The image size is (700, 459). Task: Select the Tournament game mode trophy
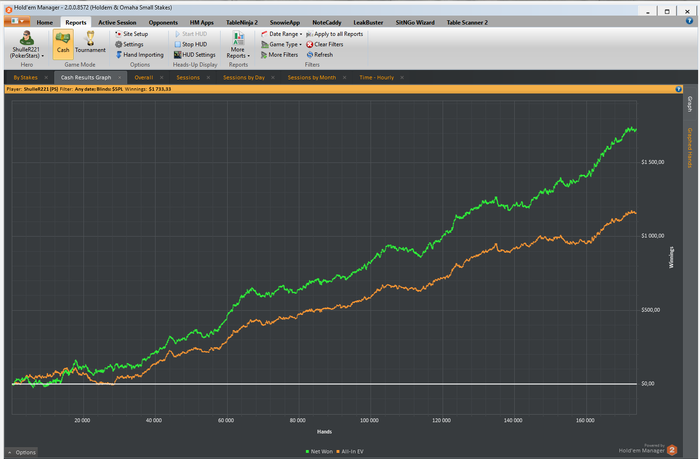(90, 42)
